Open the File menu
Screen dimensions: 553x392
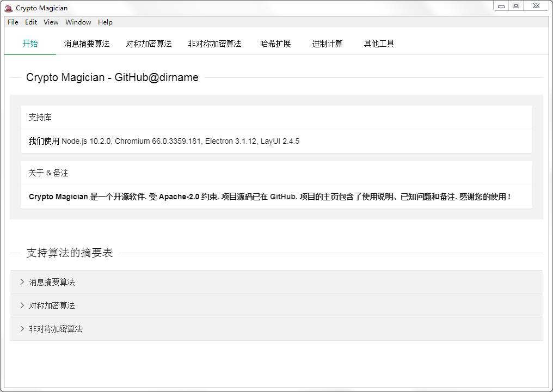pos(13,22)
